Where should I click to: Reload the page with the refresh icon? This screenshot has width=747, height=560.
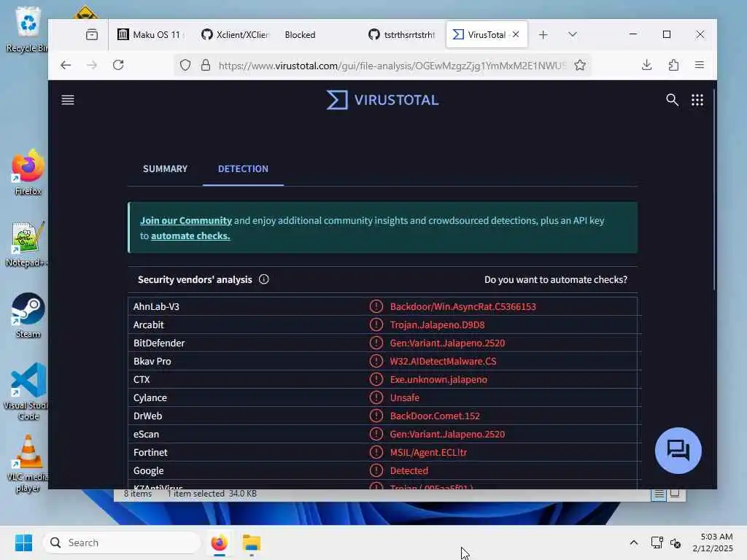118,65
